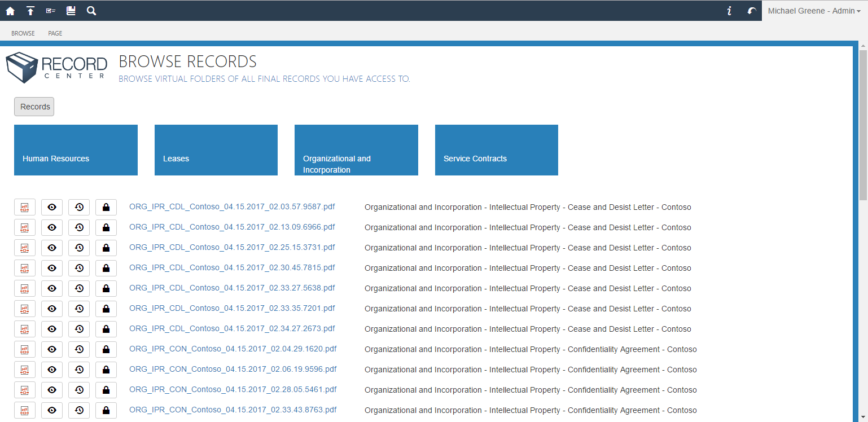868x422 pixels.
Task: Open ORG_IPR_CDL_Contoso_04.15.2017_02.03.57.9587.pdf link
Action: (x=232, y=206)
